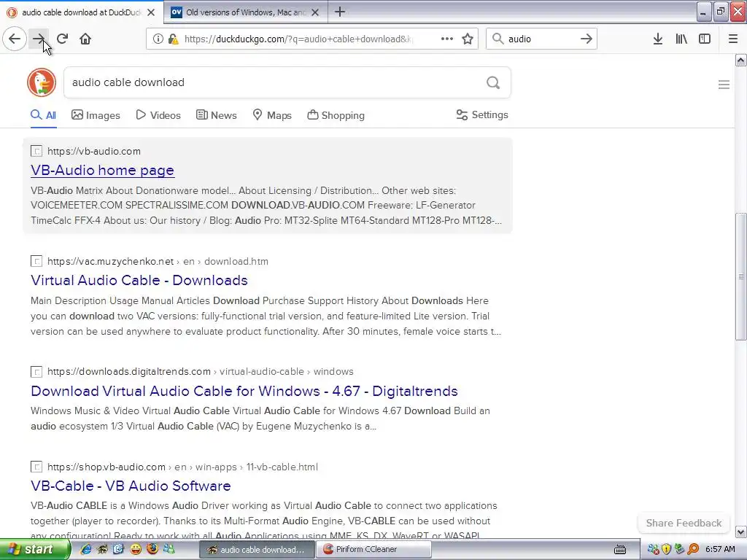Open DuckDuckGo side menu icon
The width and height of the screenshot is (747, 560).
coord(724,85)
